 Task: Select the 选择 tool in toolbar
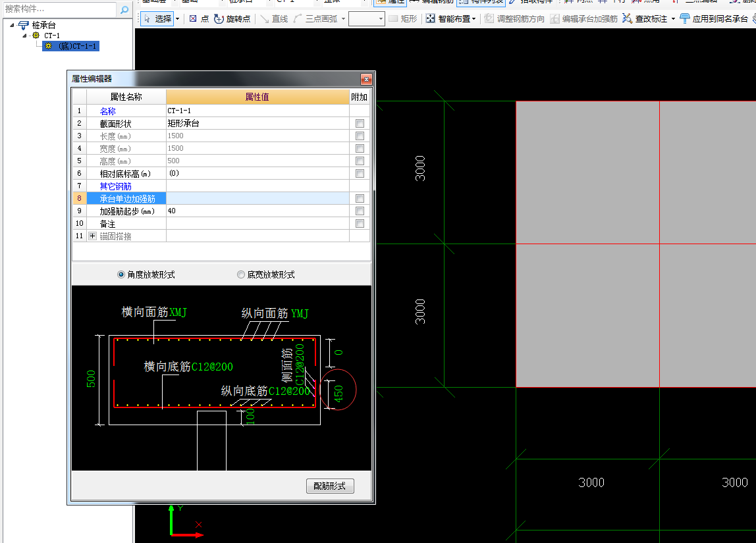click(158, 19)
